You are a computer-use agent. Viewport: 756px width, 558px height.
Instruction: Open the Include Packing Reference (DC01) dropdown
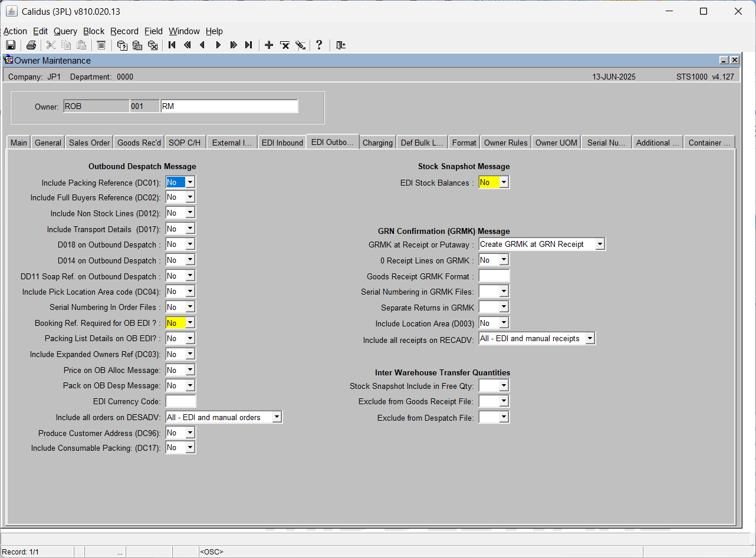pyautogui.click(x=190, y=183)
